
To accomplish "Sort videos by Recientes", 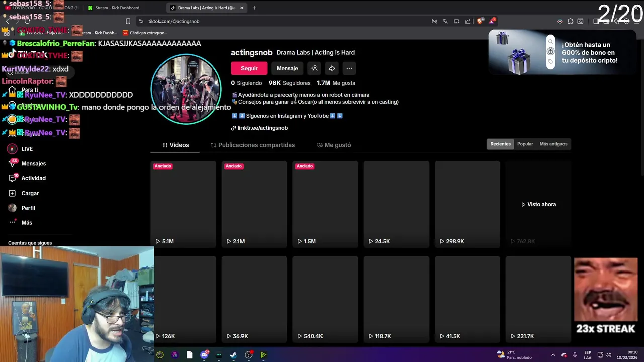I will (500, 144).
